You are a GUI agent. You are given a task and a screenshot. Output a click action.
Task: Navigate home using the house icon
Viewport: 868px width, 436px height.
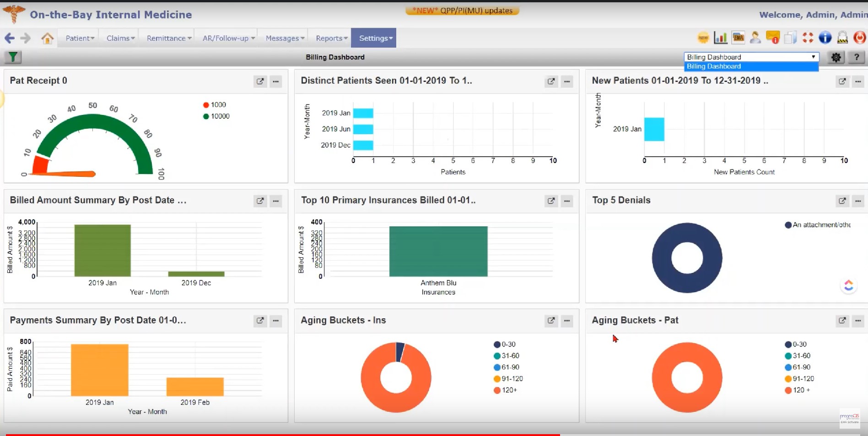(x=48, y=38)
